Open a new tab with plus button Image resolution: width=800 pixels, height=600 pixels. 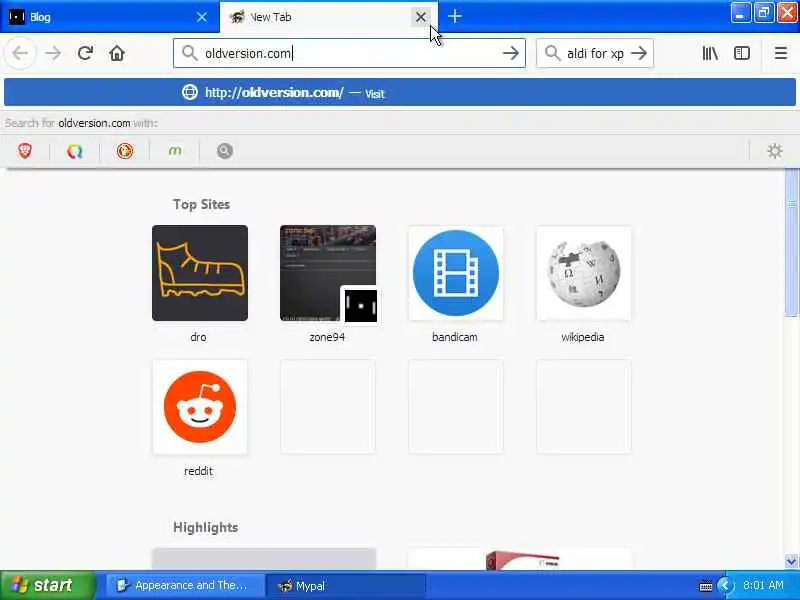(x=455, y=16)
